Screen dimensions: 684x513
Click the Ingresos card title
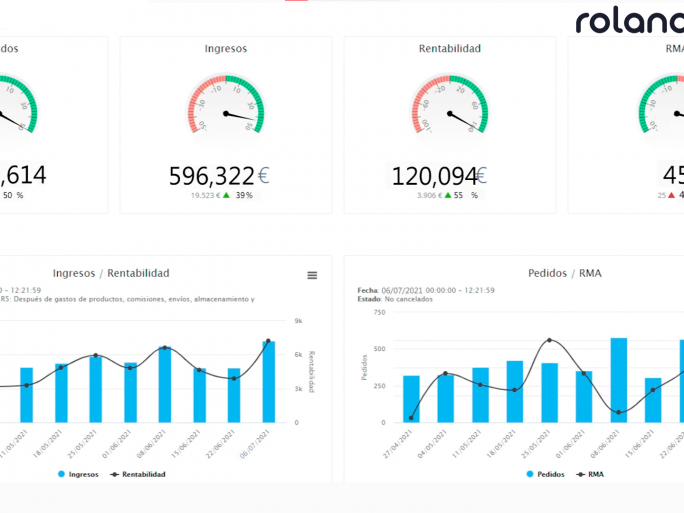226,48
